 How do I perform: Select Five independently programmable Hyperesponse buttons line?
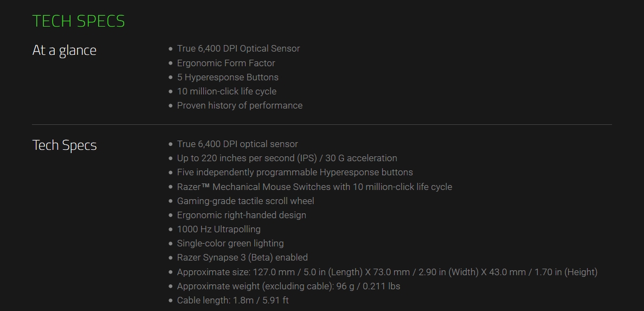(x=295, y=172)
